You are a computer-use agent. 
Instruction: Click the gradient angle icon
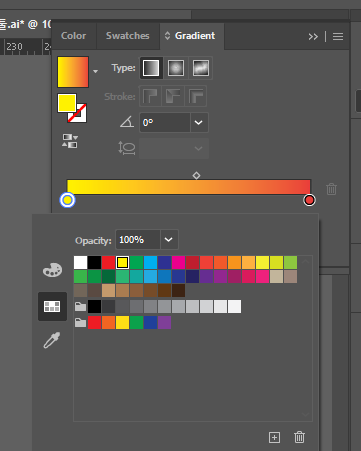pyautogui.click(x=127, y=122)
